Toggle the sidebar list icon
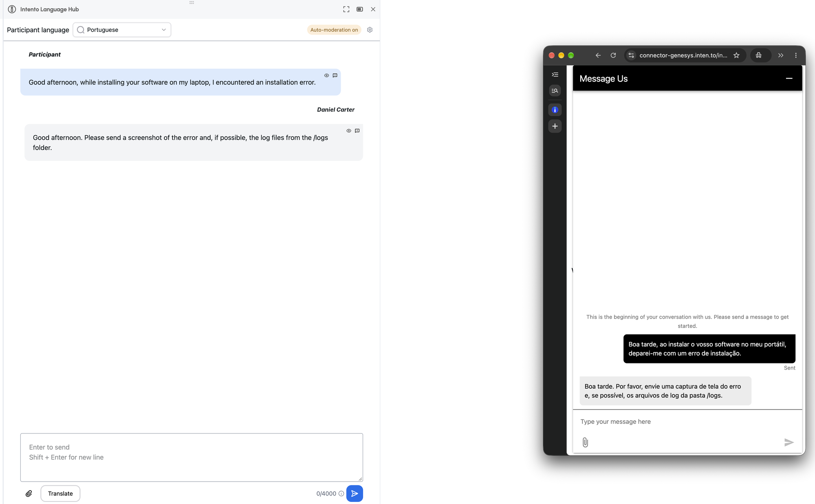This screenshot has width=815, height=504. [x=555, y=75]
